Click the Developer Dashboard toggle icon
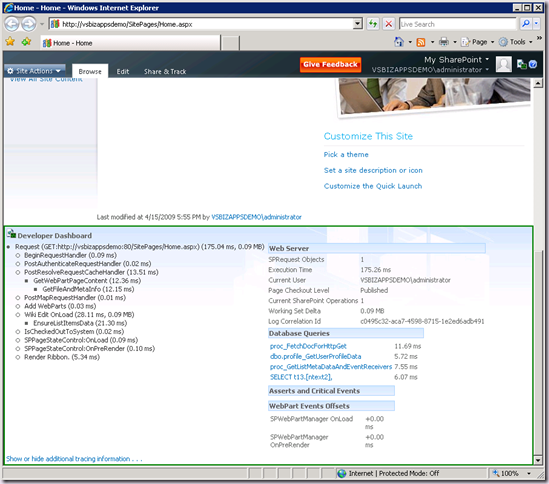The height and width of the screenshot is (484, 549). 521,64
